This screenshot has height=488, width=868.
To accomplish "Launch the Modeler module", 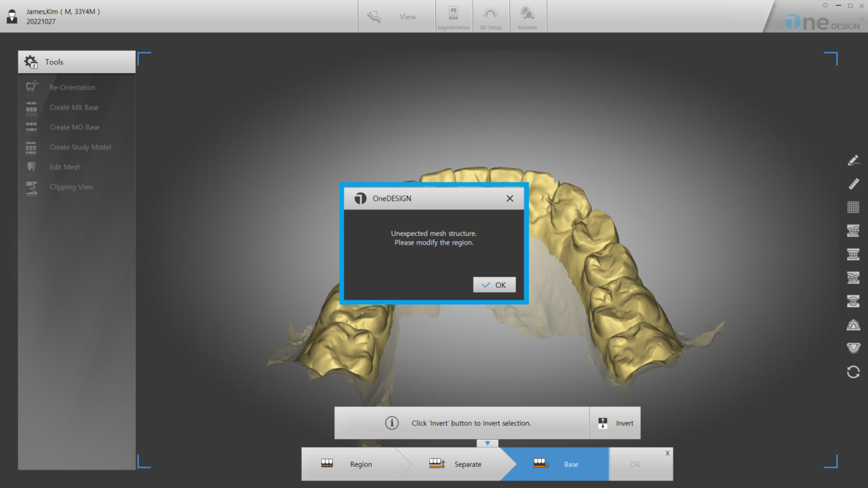I will 528,16.
